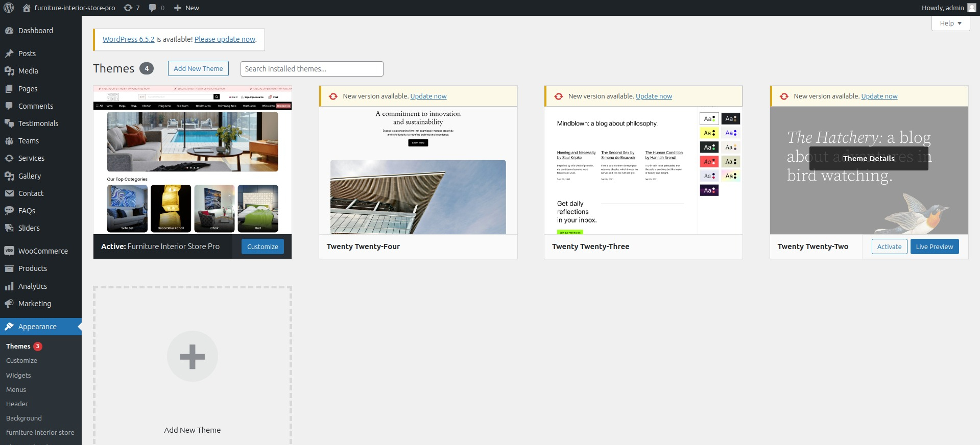
Task: Click the Contact envelope icon
Action: pyautogui.click(x=9, y=193)
